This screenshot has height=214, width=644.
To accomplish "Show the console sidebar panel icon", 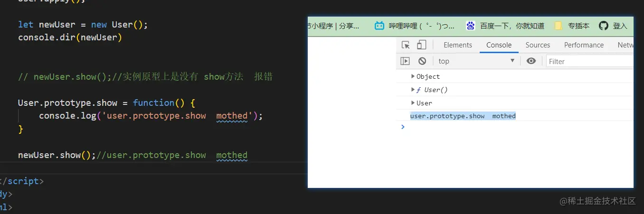I will [405, 61].
